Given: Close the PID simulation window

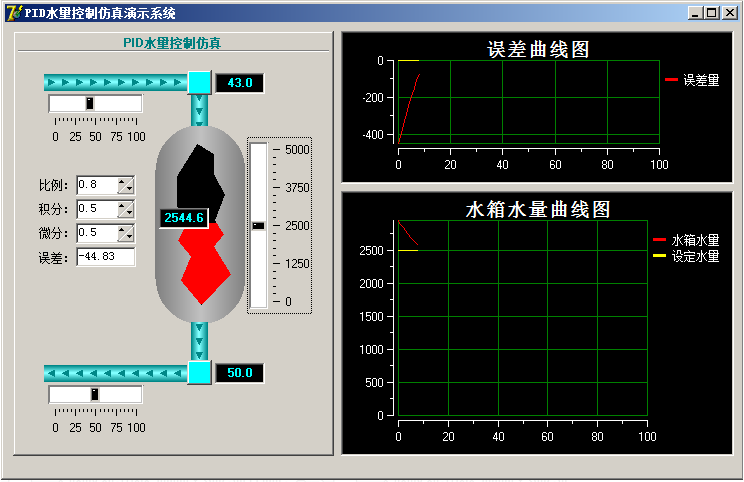Looking at the screenshot, I should [730, 13].
